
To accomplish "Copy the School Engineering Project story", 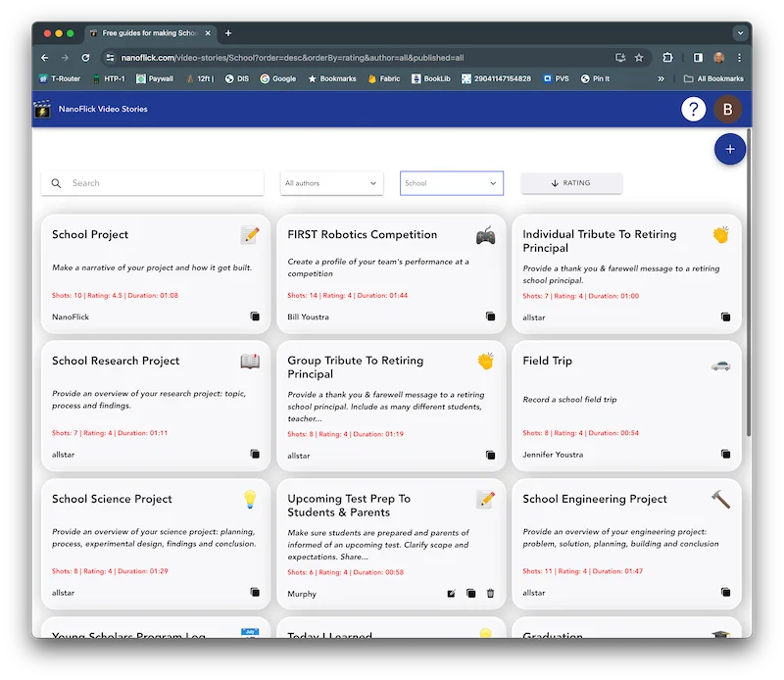I will pos(725,592).
